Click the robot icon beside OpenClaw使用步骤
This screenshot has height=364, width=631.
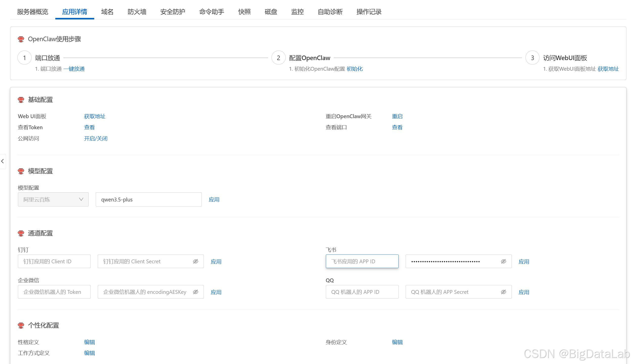[21, 39]
